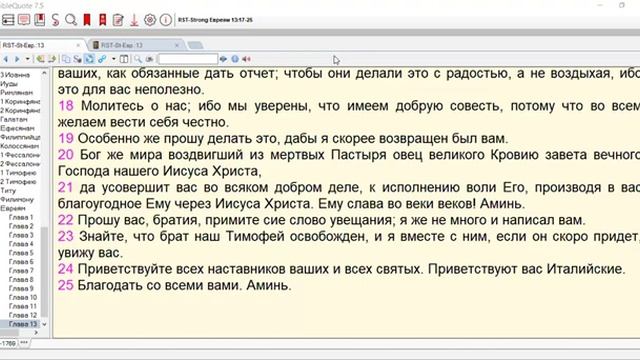Select book 'Ефесянам' in list
The image size is (640, 360).
[16, 128]
